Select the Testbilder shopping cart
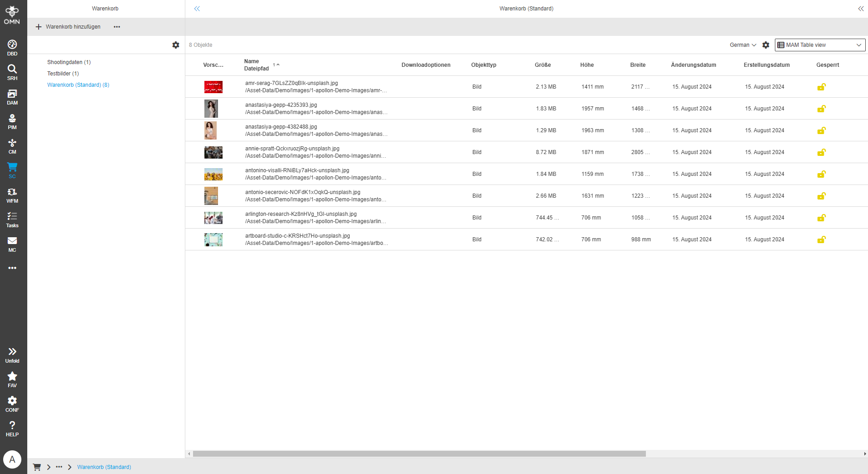Viewport: 868px width, 474px height. pos(63,73)
